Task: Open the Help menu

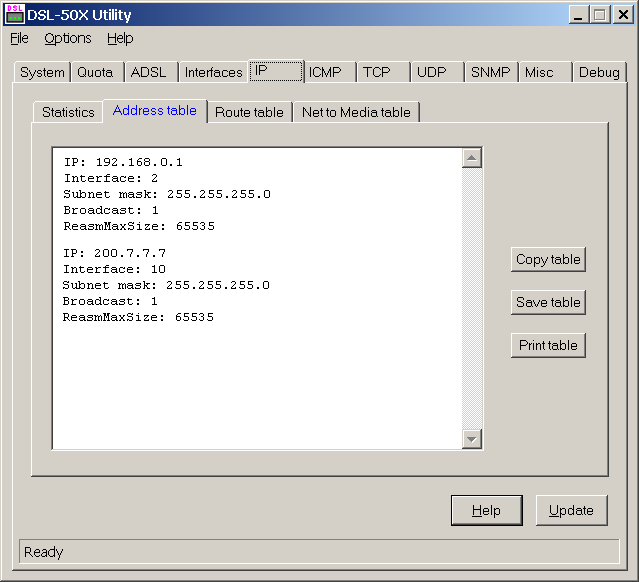Action: pos(120,38)
